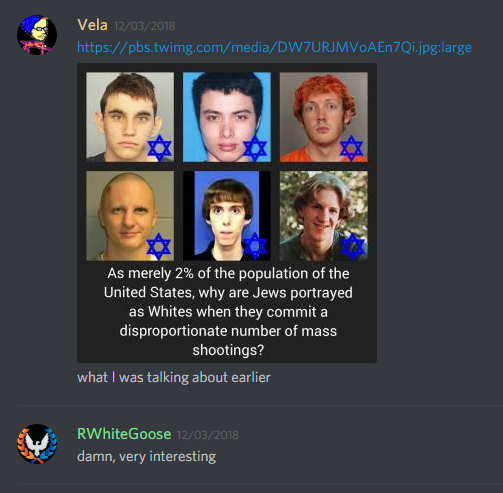Click the caption text inside embedded image
Viewport: 503px width, 493px height.
coord(228,312)
